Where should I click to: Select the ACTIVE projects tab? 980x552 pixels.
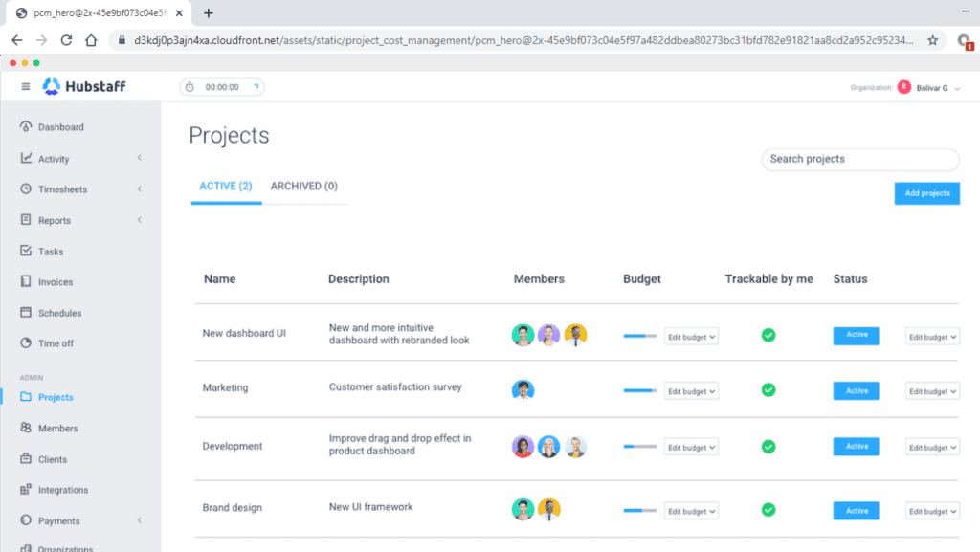coord(227,187)
